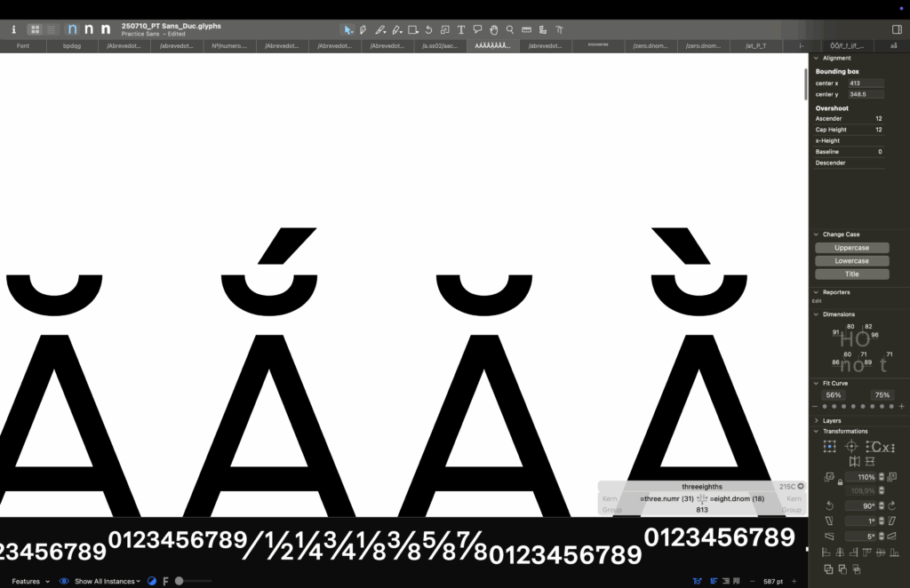Adjust the preview size slider knob

[180, 581]
